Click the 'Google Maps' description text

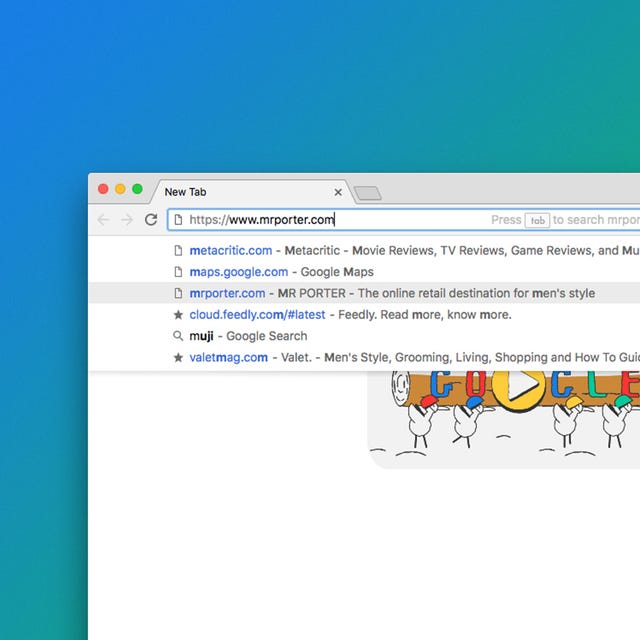[337, 272]
